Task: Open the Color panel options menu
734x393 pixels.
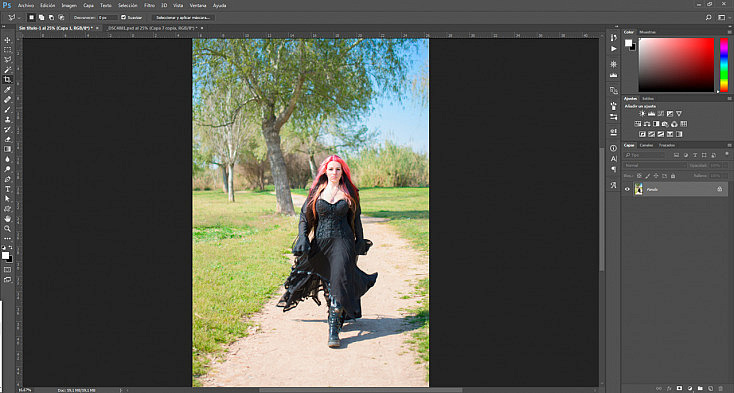Action: 729,32
